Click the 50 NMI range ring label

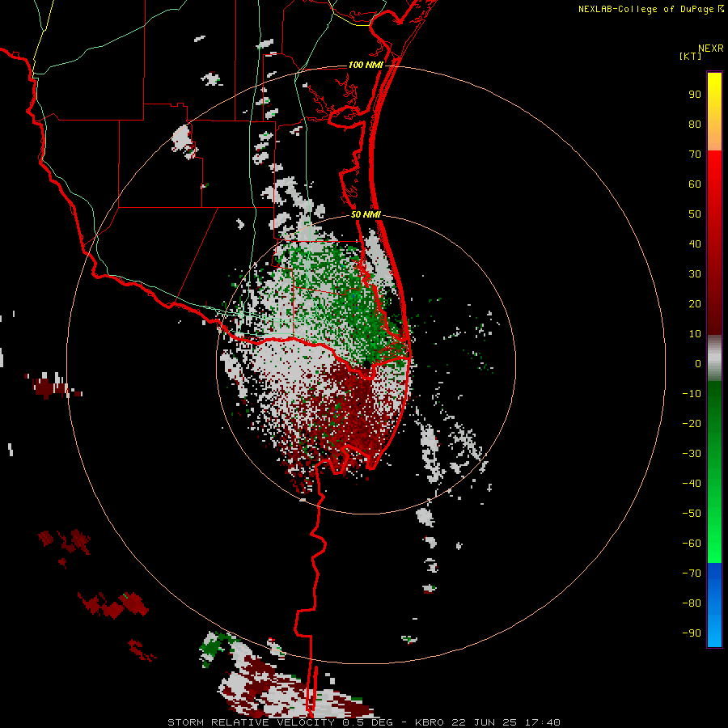click(366, 214)
